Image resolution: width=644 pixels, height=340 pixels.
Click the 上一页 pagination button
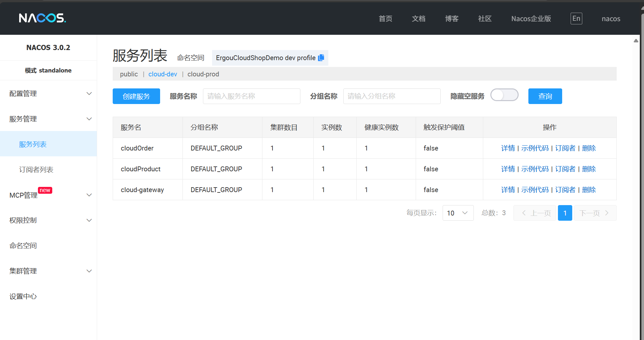[535, 213]
